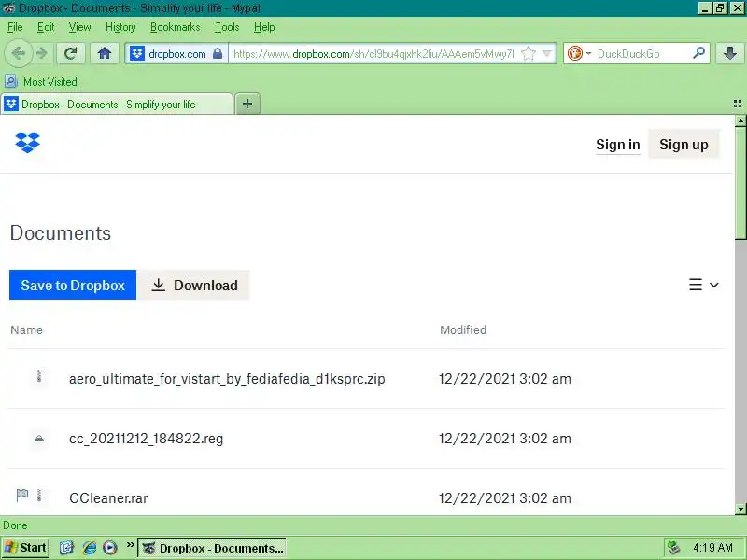Open the Bookmarks menu
747x560 pixels.
tap(176, 27)
